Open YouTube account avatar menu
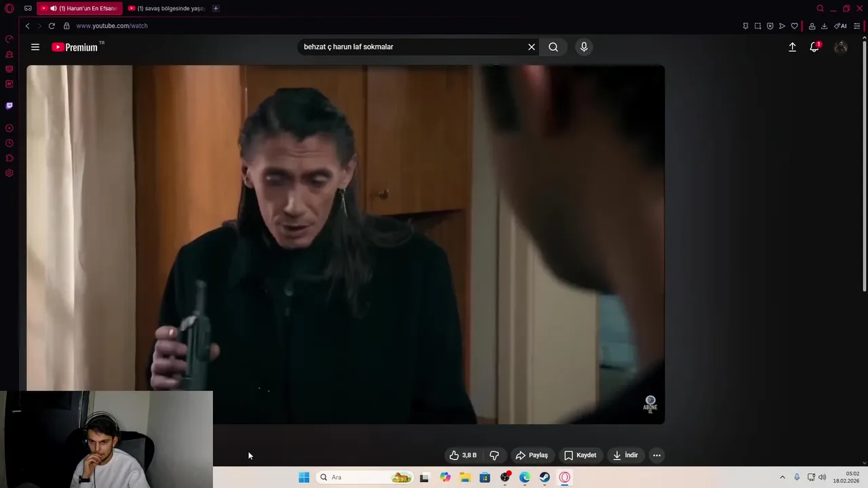868x488 pixels. pos(841,47)
